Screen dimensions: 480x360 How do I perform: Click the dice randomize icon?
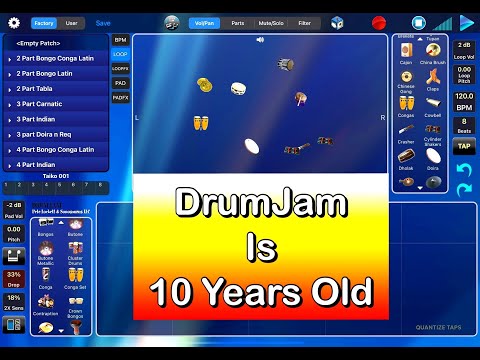337,23
